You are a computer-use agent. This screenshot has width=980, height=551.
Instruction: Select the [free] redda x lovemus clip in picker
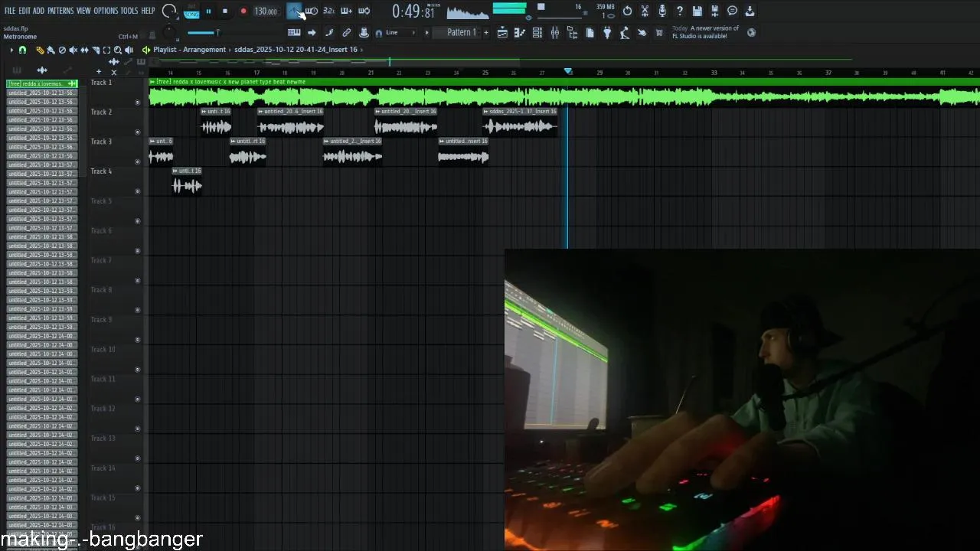tap(42, 83)
